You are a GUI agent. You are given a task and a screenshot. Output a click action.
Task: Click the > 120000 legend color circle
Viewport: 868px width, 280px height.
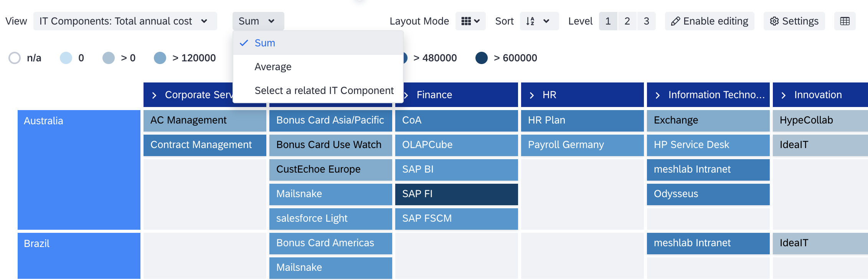[x=160, y=58]
